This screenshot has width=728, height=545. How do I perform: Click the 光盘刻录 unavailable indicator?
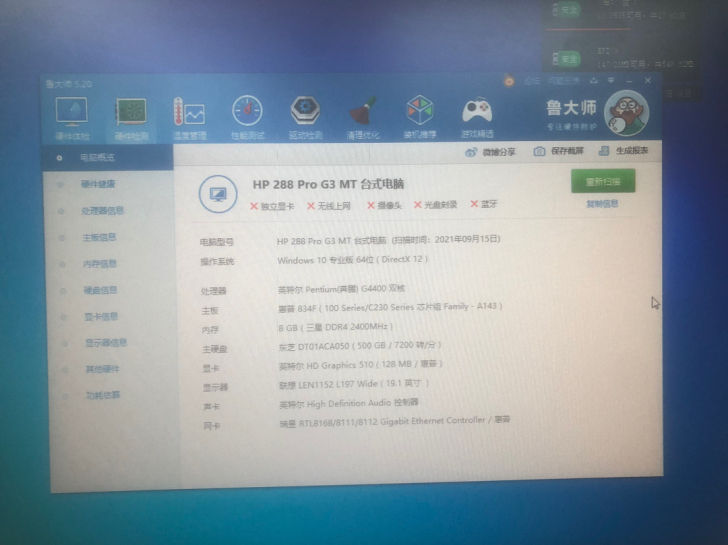(436, 205)
